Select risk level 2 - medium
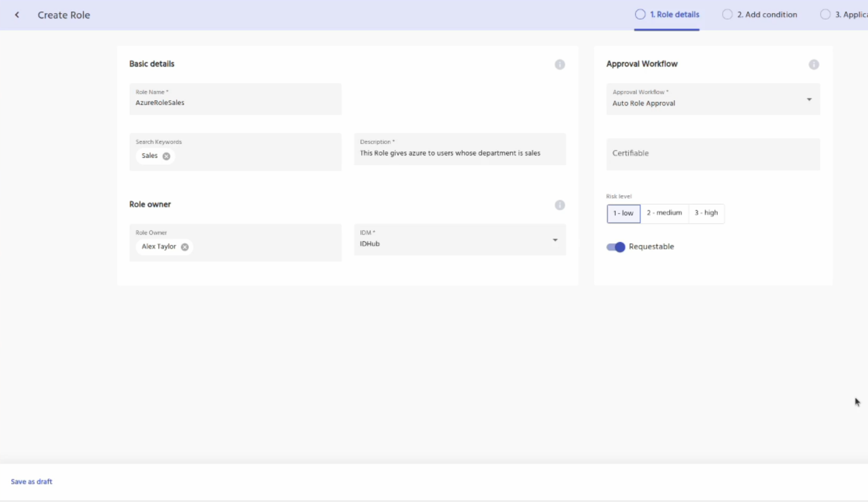 click(x=664, y=213)
